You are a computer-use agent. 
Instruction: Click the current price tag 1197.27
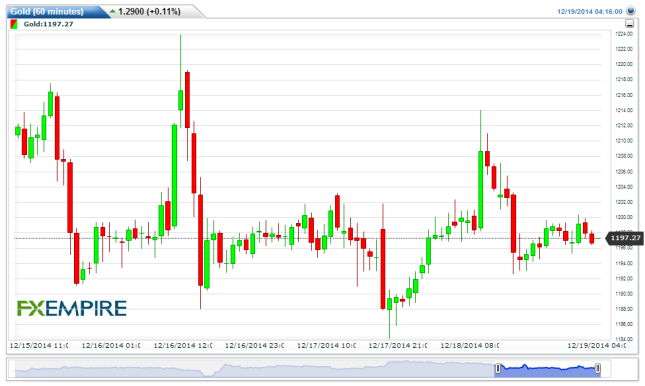click(625, 238)
